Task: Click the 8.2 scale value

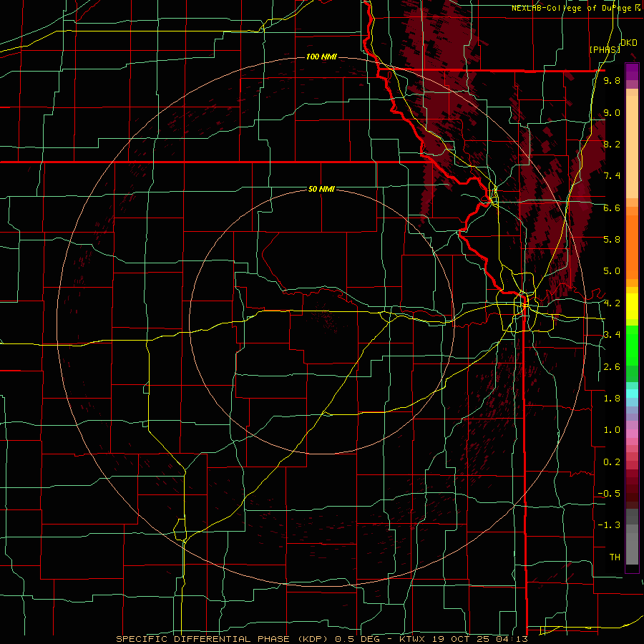Action: coord(612,144)
